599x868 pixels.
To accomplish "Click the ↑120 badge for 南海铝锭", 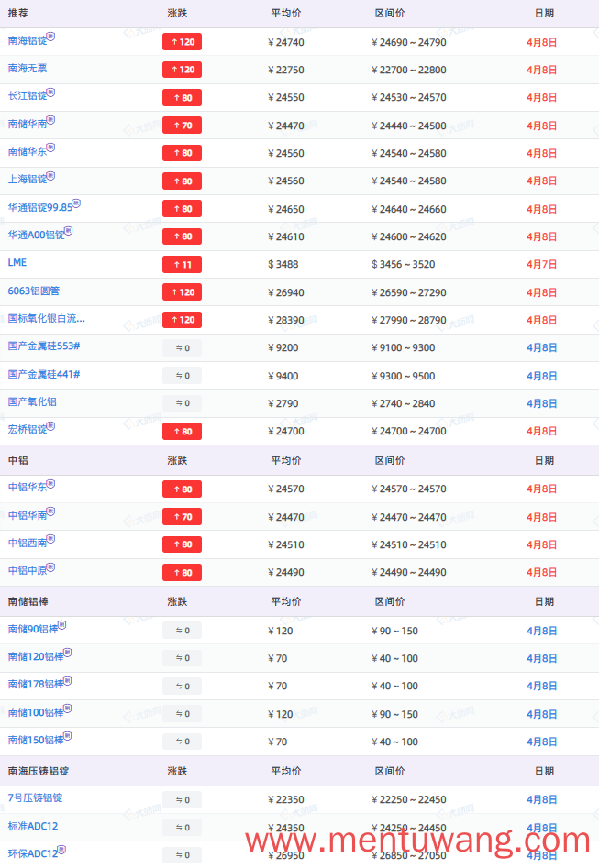I will coord(182,42).
